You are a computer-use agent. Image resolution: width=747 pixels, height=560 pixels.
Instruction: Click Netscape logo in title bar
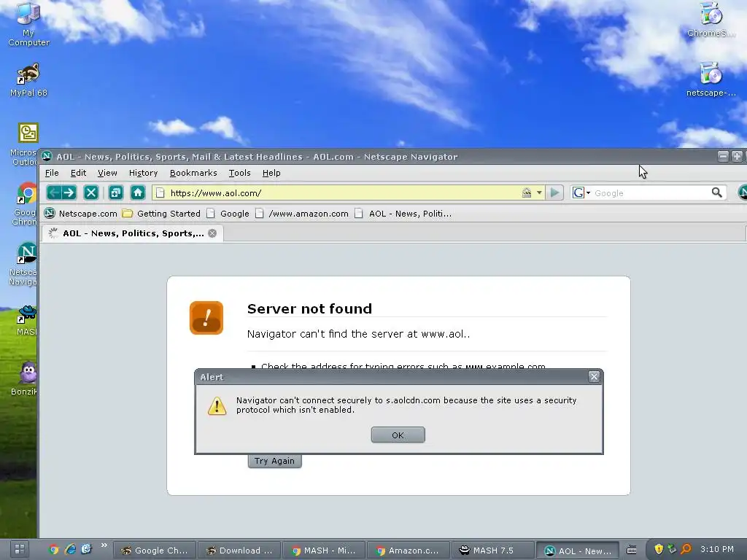(47, 156)
